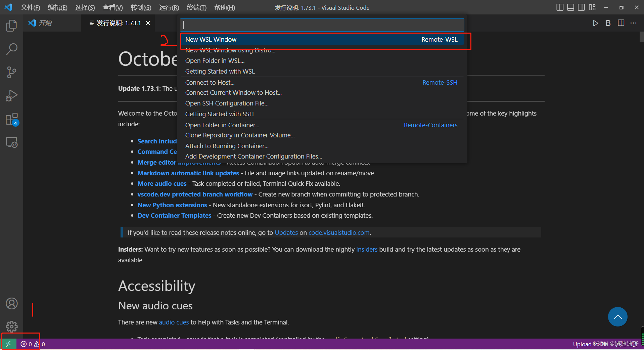Image resolution: width=644 pixels, height=350 pixels.
Task: Select New WSL Window command
Action: pyautogui.click(x=322, y=40)
